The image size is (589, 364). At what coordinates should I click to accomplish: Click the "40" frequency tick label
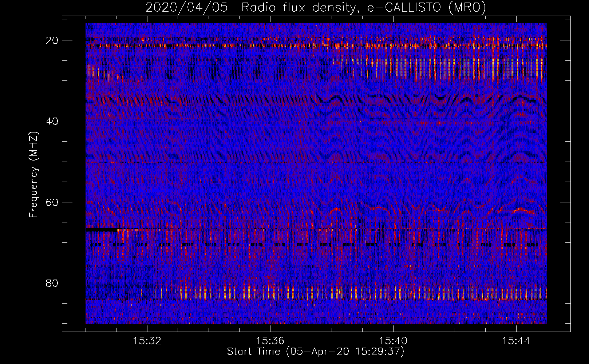point(52,121)
